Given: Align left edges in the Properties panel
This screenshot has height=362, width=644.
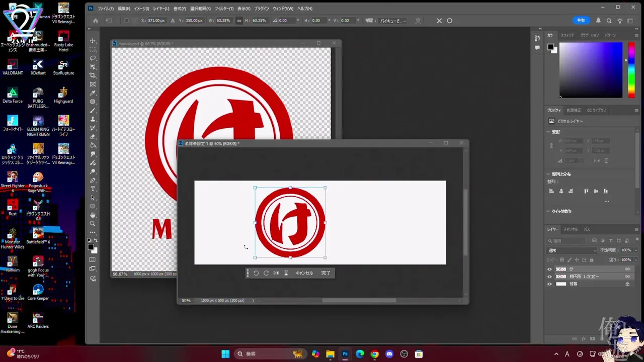Looking at the screenshot, I should pyautogui.click(x=551, y=191).
